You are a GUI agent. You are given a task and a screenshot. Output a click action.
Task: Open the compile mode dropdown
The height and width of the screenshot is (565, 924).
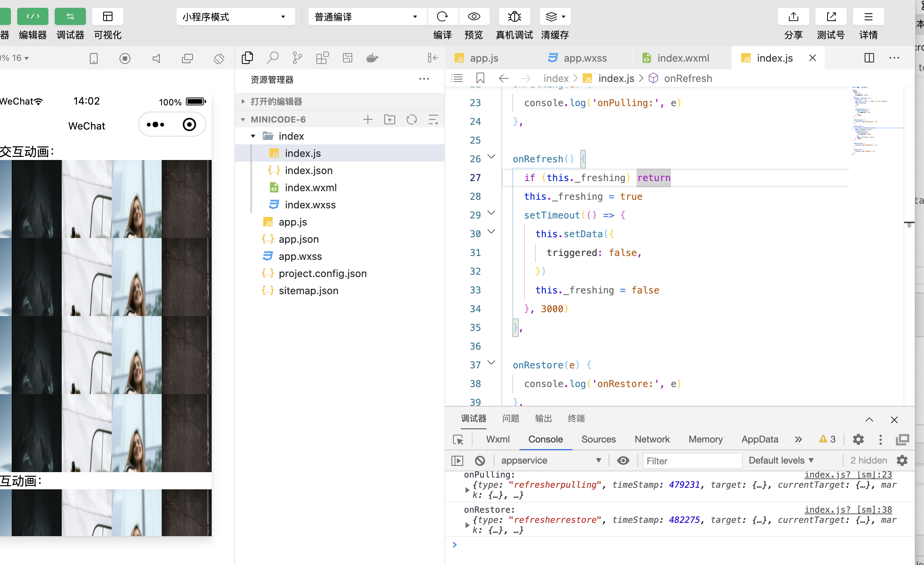pos(366,17)
